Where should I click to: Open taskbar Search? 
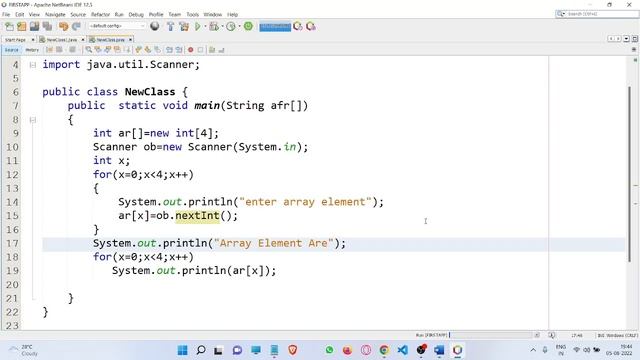[201, 350]
